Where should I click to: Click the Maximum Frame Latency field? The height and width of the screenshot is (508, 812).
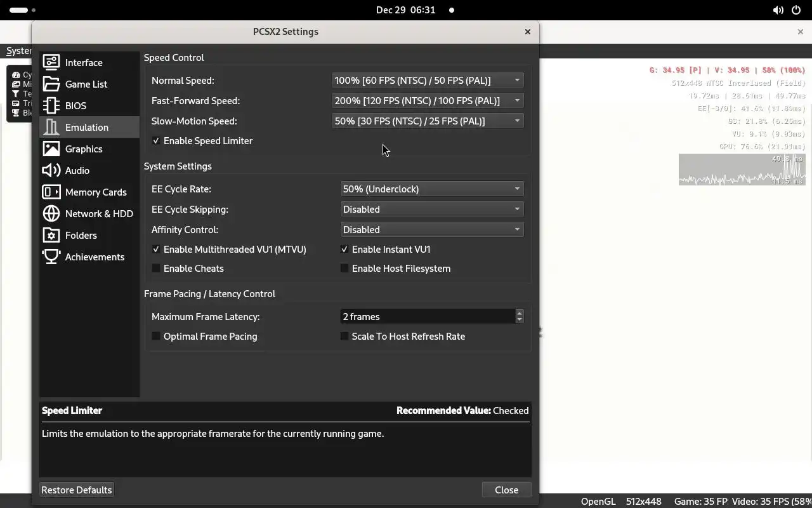pos(428,316)
